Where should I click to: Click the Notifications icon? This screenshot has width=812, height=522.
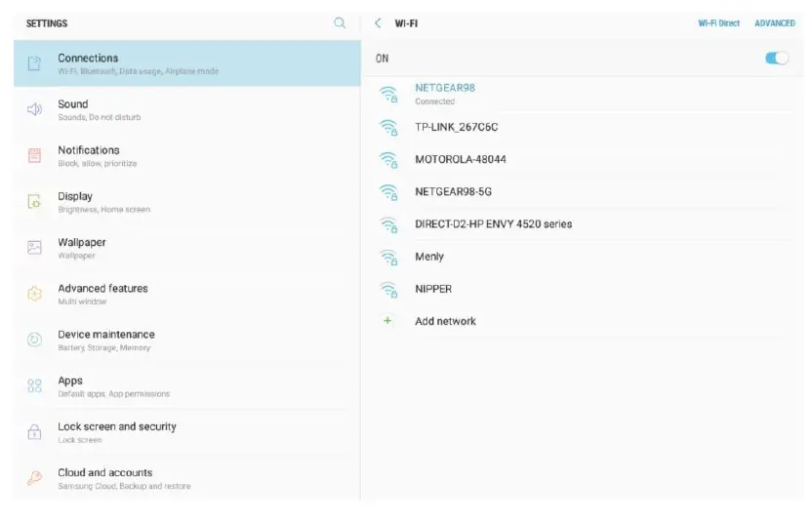pos(34,155)
